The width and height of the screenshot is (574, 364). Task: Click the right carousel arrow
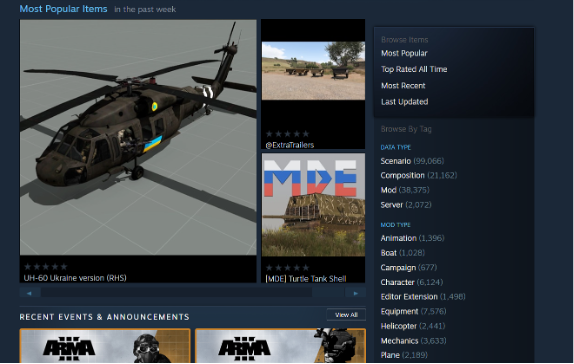point(355,293)
